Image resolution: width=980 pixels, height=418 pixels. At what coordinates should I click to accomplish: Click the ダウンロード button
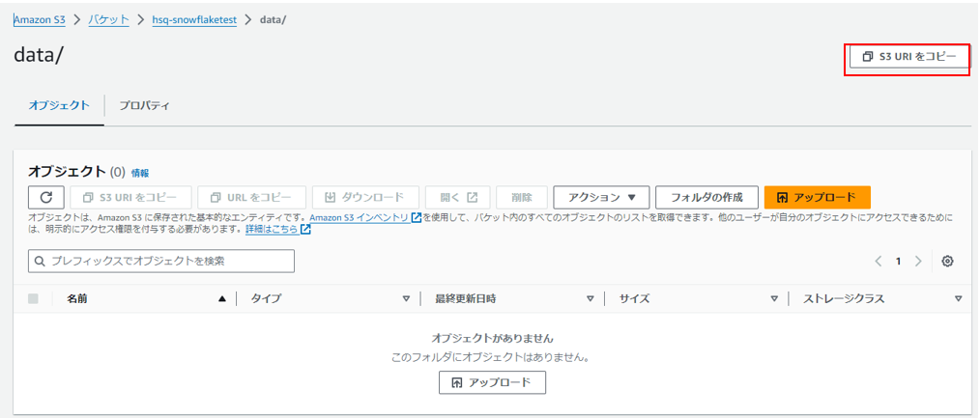pos(365,197)
